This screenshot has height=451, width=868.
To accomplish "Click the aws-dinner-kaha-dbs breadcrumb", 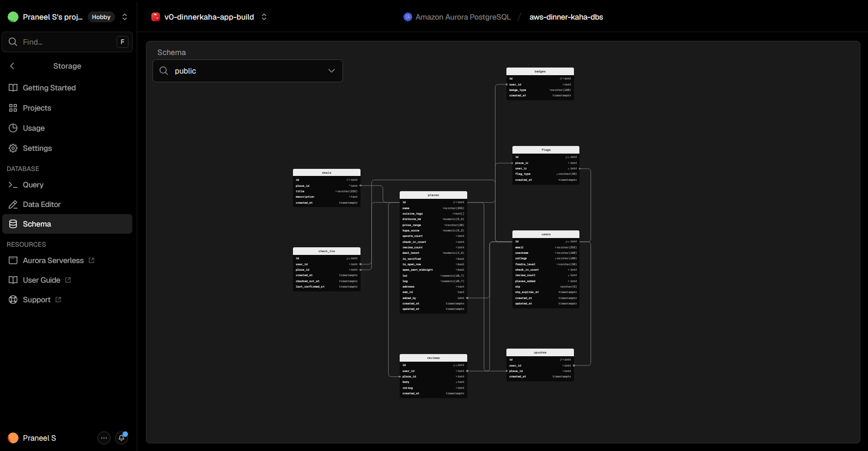I will coord(566,17).
